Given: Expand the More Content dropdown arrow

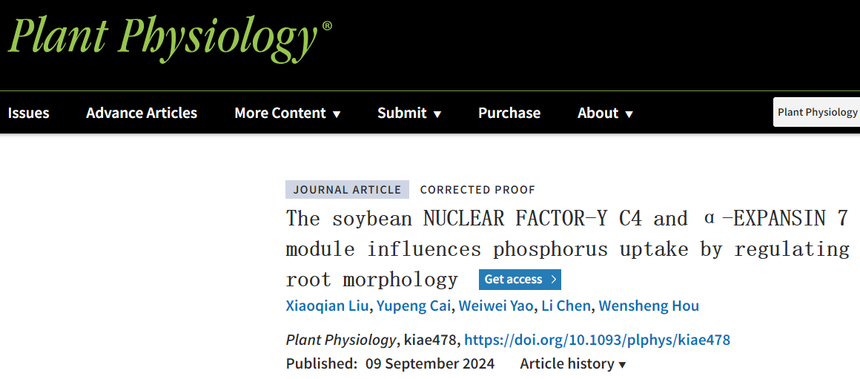Looking at the screenshot, I should tap(337, 114).
